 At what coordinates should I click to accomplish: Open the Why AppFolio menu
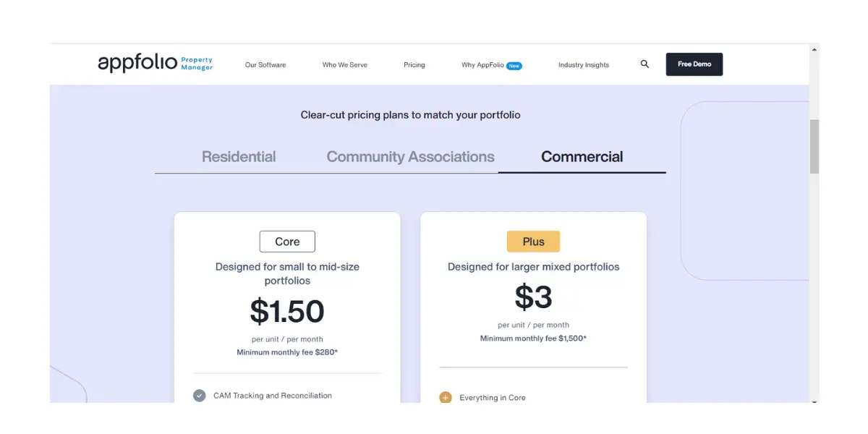(482, 65)
